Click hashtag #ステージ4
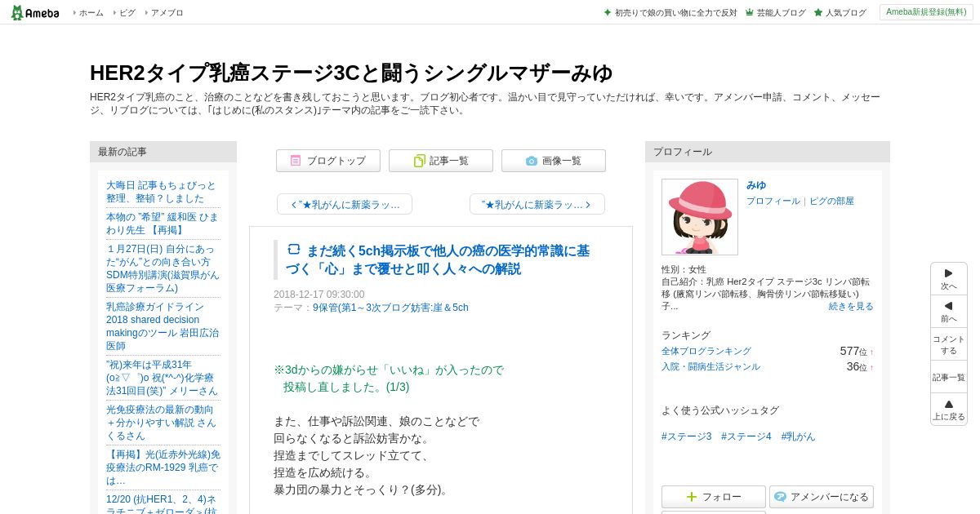This screenshot has height=514, width=980. pos(746,436)
